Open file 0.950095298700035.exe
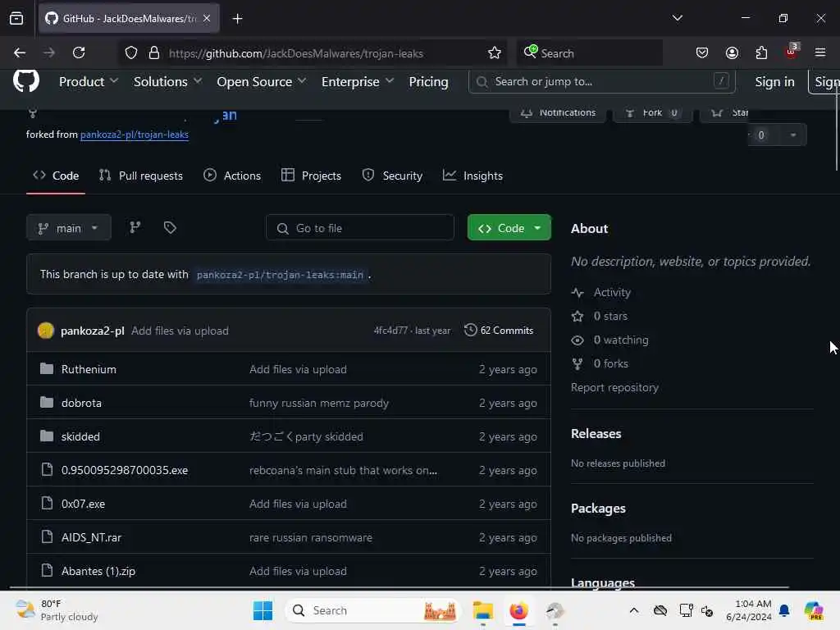This screenshot has height=630, width=840. coord(125,470)
